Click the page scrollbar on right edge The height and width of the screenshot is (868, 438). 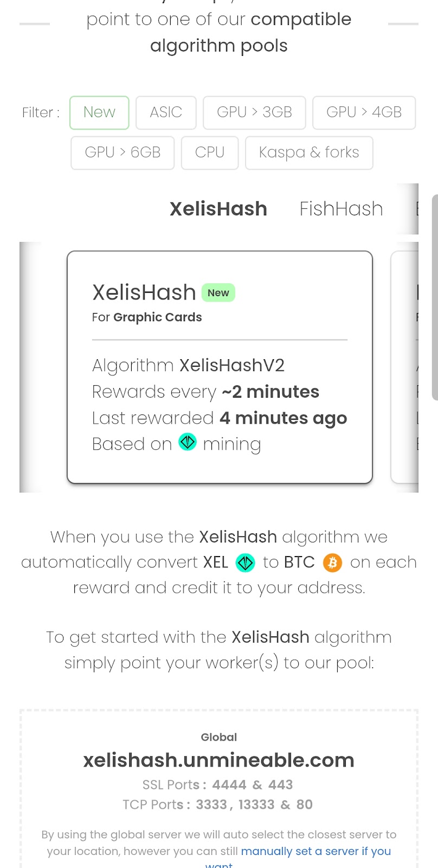pyautogui.click(x=435, y=297)
